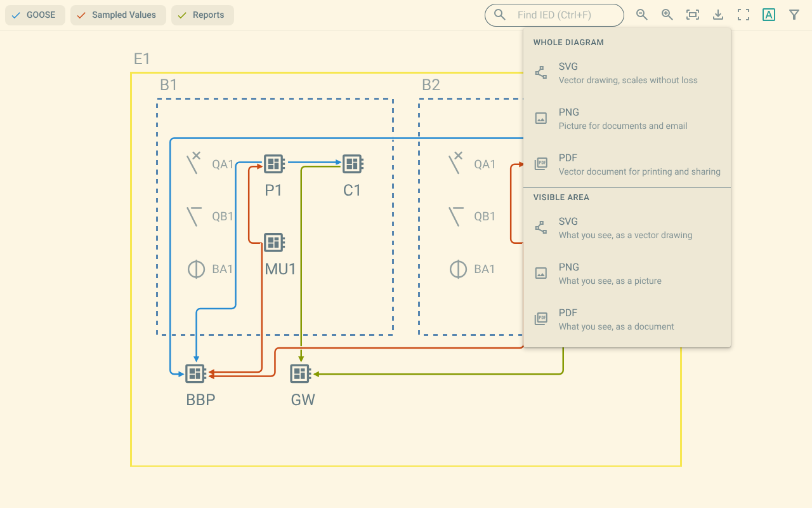This screenshot has height=508, width=812.
Task: Export visible area as PDF
Action: click(x=627, y=319)
